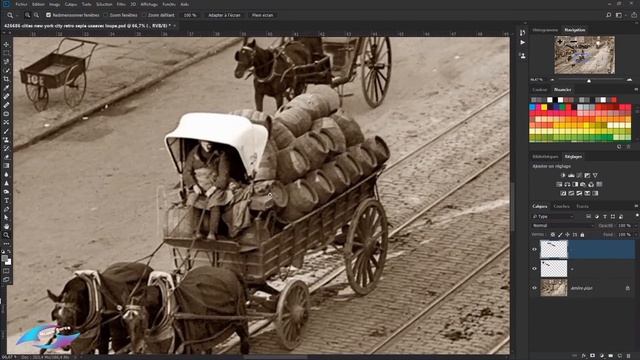The height and width of the screenshot is (360, 640).
Task: Add a layer mask
Action: 593,356
